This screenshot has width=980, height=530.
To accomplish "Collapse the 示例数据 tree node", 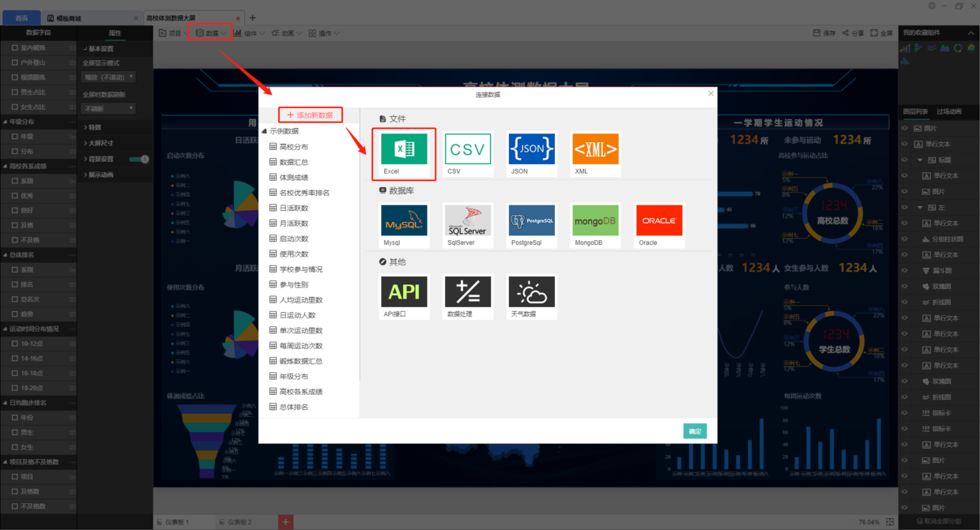I will pos(264,131).
